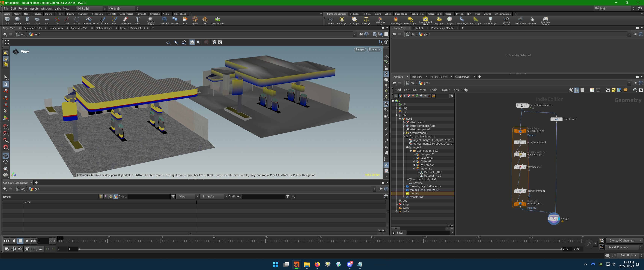Select transform1 in the tree view
644x270 pixels.
tap(416, 197)
